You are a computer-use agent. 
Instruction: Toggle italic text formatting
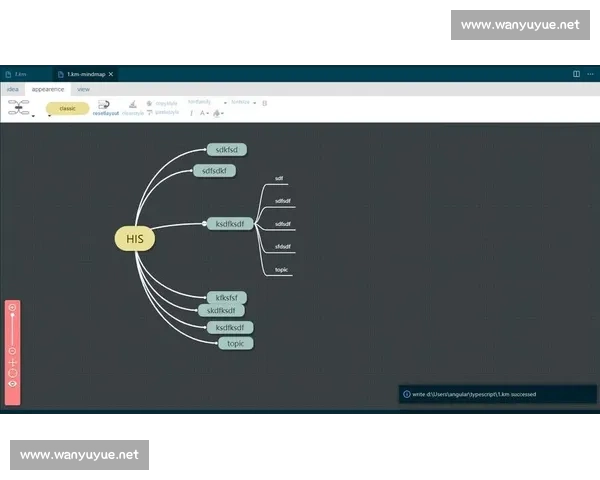coord(191,113)
